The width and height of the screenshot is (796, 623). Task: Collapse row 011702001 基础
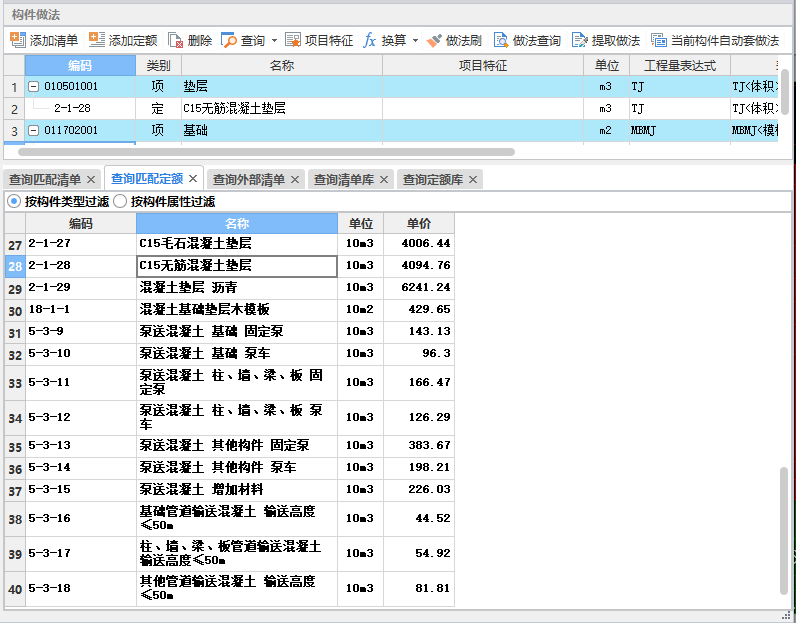point(34,130)
